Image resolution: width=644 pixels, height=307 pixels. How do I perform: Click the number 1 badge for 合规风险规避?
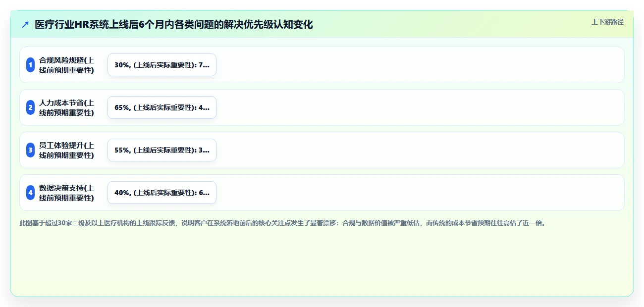point(30,65)
